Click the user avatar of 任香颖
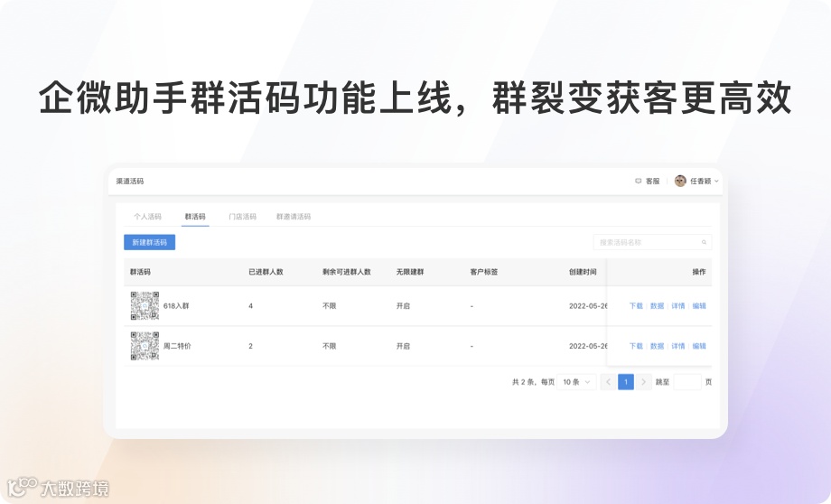 (680, 182)
